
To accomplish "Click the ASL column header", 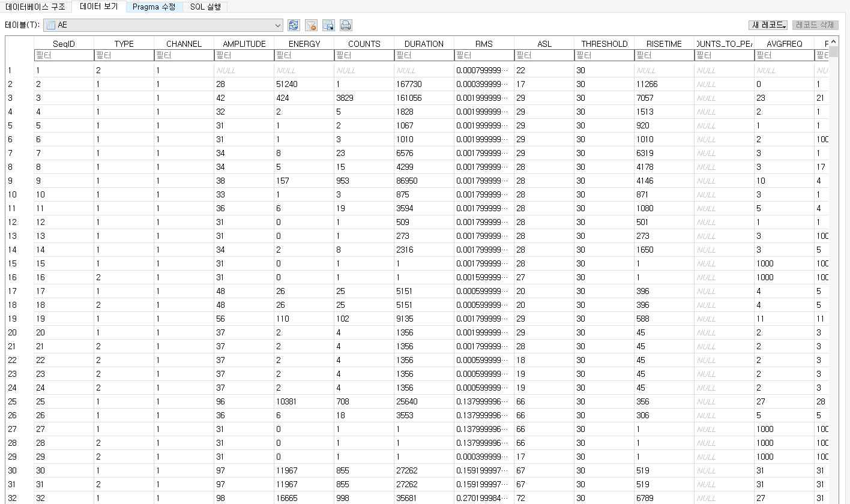I will (544, 44).
